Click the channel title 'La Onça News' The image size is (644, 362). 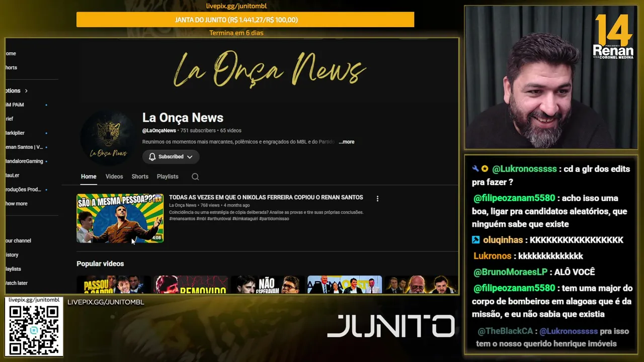183,118
